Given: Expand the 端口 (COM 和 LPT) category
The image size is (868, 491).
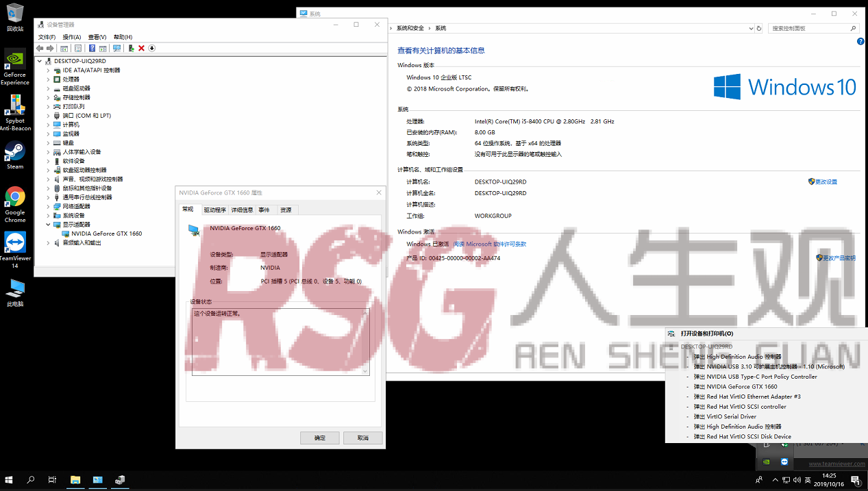Looking at the screenshot, I should pos(48,116).
